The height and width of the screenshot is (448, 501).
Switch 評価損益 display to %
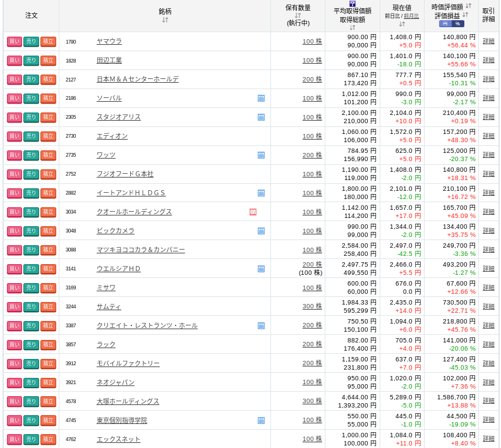pyautogui.click(x=457, y=23)
